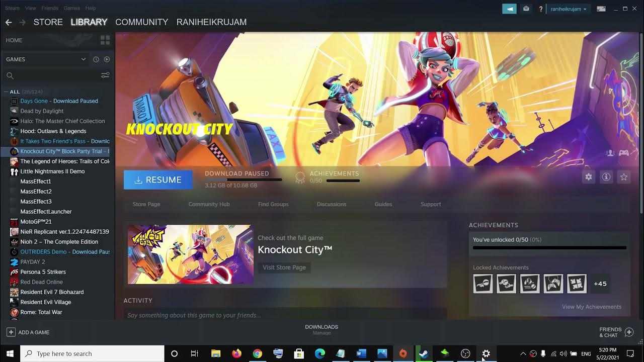Image resolution: width=644 pixels, height=362 pixels.
Task: Switch to Big Picture mode icon
Action: pos(601,9)
